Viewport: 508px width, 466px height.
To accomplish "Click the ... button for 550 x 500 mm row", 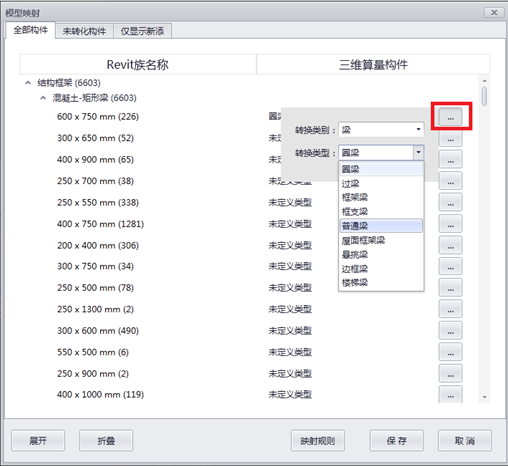I will point(450,352).
